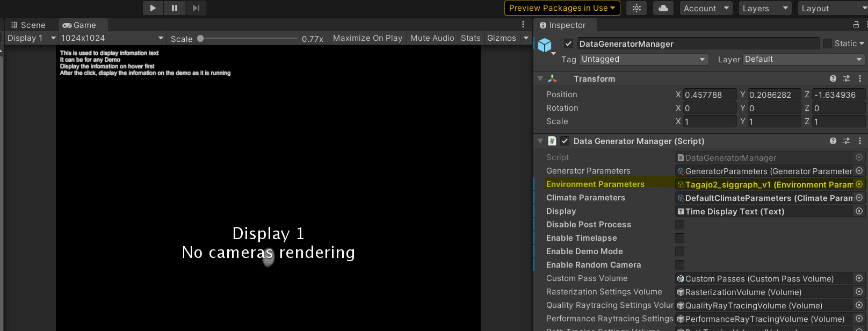
Task: Open the Account dropdown
Action: [706, 8]
